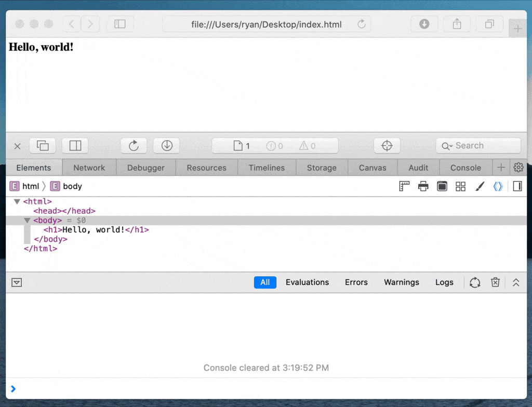The height and width of the screenshot is (407, 532).
Task: Click the download web archive icon
Action: point(167,146)
